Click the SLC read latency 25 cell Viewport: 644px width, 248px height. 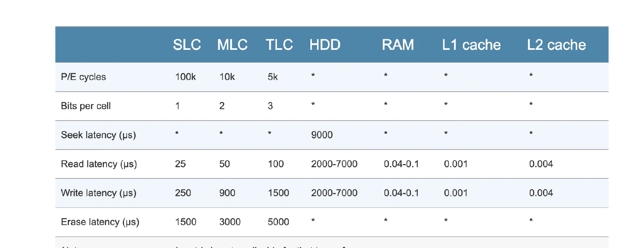[180, 164]
